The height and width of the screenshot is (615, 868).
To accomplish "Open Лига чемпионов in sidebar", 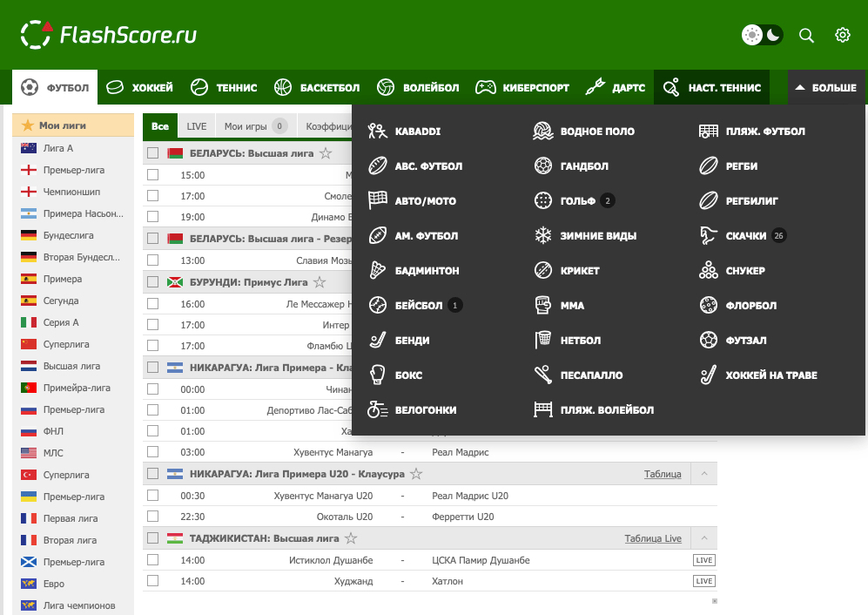I will coord(79,605).
